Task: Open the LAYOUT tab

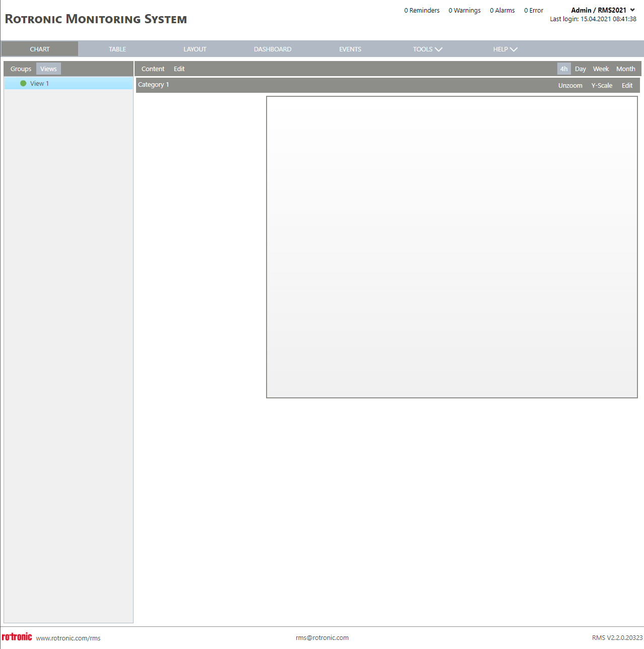Action: tap(195, 49)
